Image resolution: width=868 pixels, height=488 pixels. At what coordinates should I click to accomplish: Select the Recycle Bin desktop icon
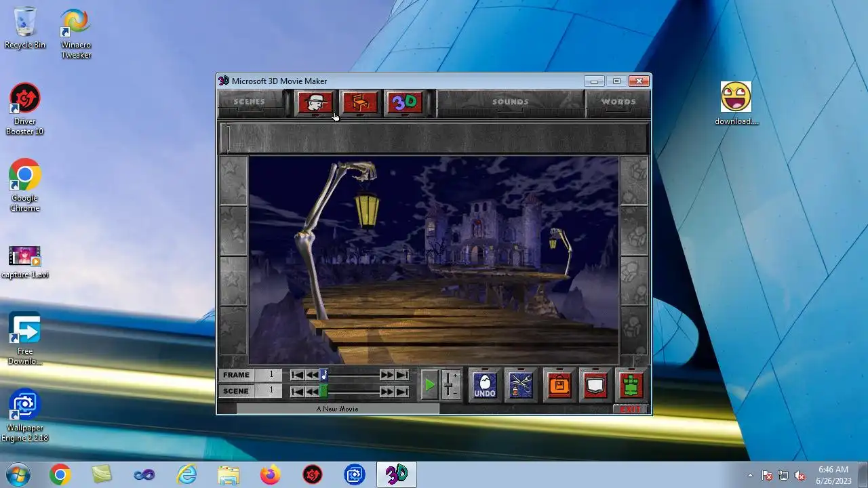click(x=25, y=28)
